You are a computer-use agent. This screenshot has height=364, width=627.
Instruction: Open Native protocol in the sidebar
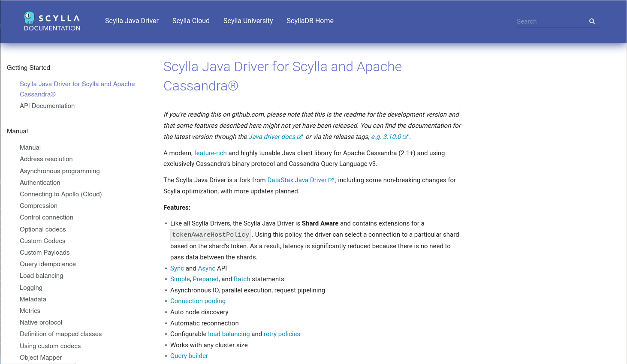click(41, 322)
